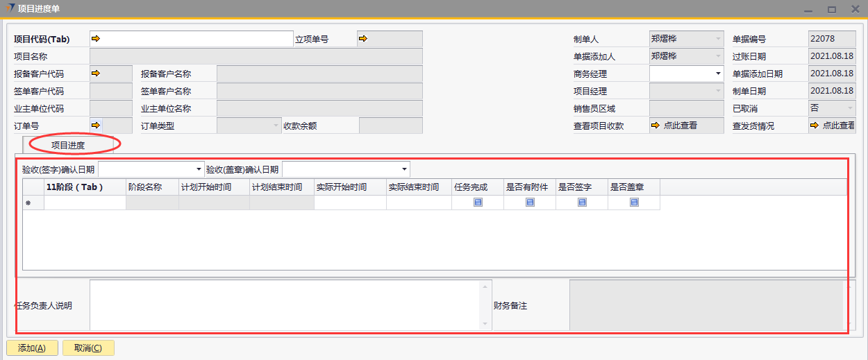
Task: Click the 查看项目收款 arrow icon
Action: (x=655, y=126)
